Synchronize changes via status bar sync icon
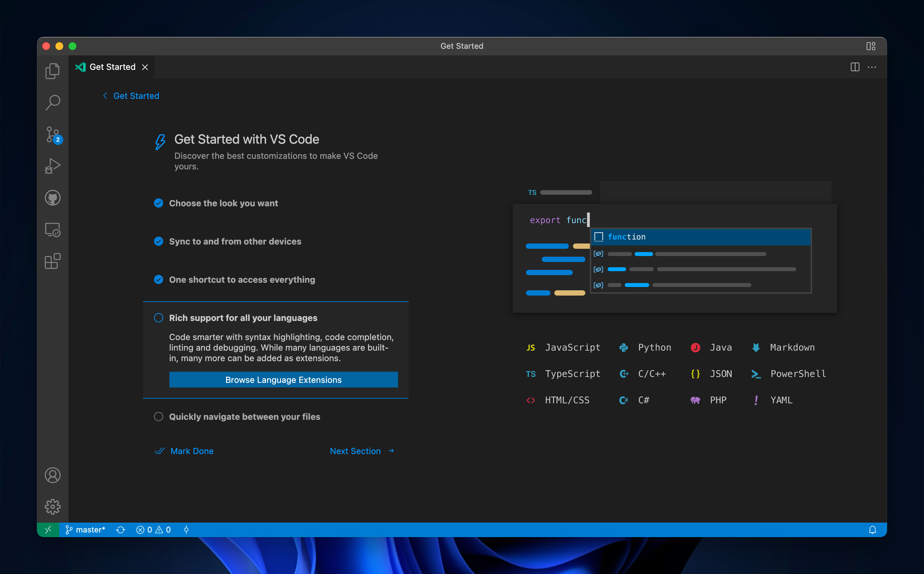 (x=121, y=530)
